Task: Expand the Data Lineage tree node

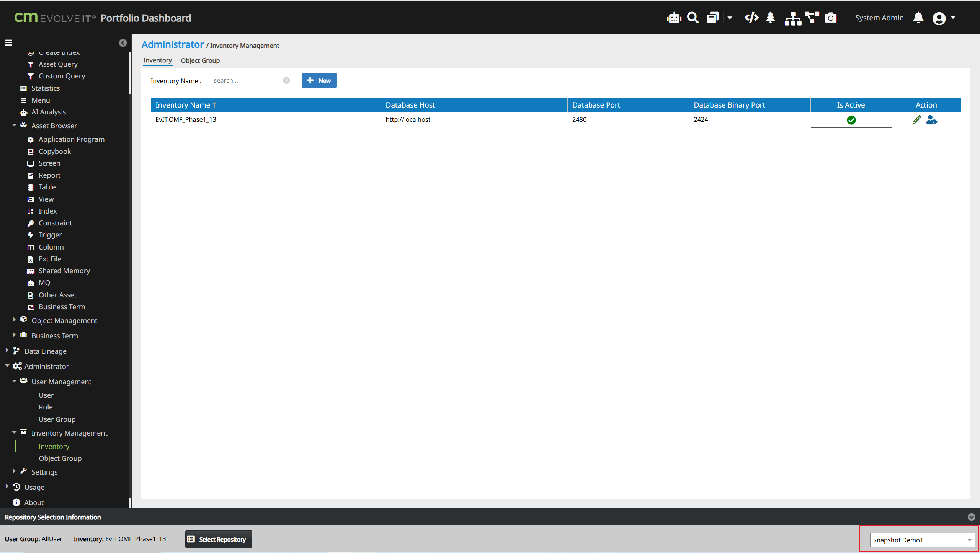Action: click(x=7, y=350)
